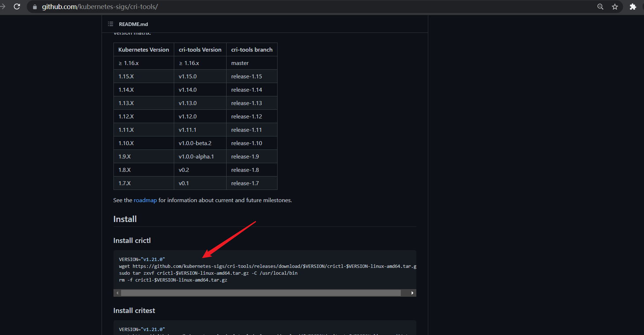Click the sudo tar zxvf command line
This screenshot has width=644, height=335.
point(208,273)
